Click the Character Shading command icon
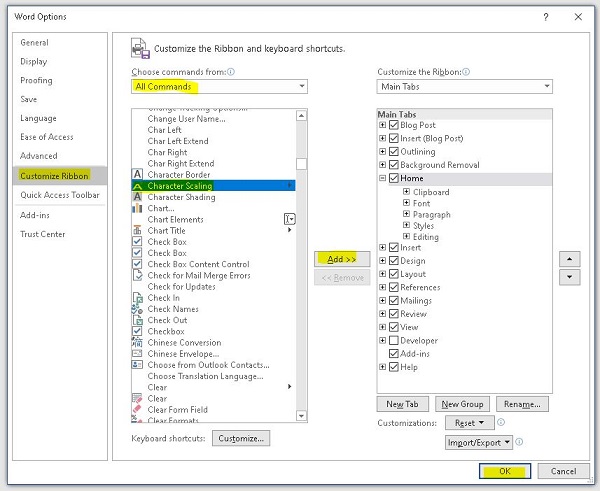Image resolution: width=600 pixels, height=491 pixels. pyautogui.click(x=137, y=197)
